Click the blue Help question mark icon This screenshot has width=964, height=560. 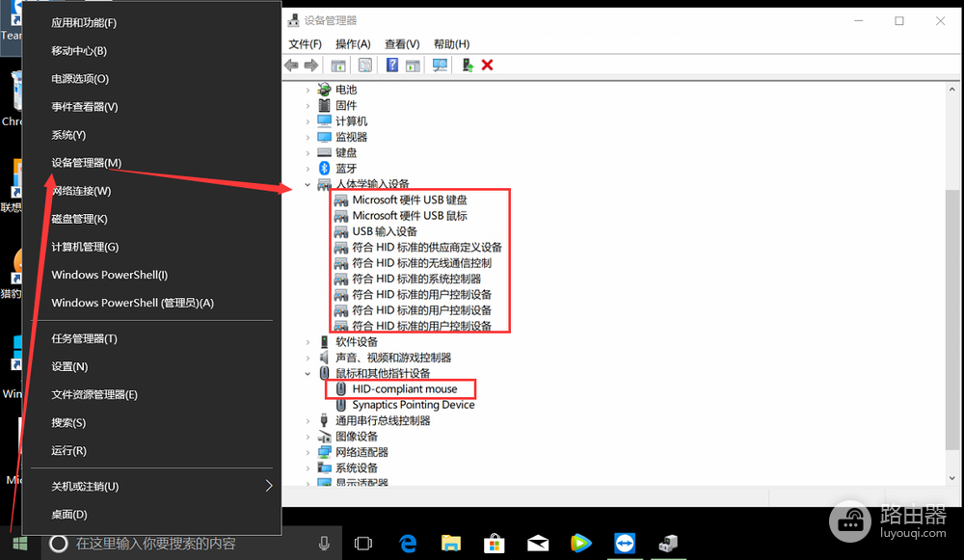tap(392, 66)
